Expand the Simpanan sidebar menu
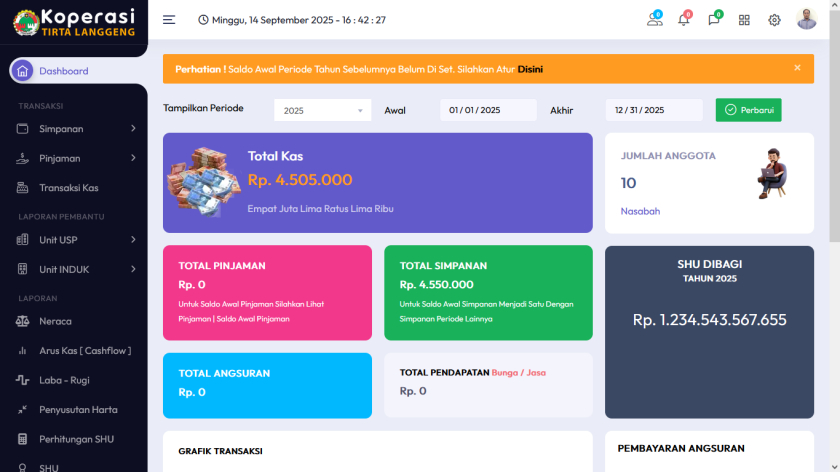840x472 pixels. point(74,129)
